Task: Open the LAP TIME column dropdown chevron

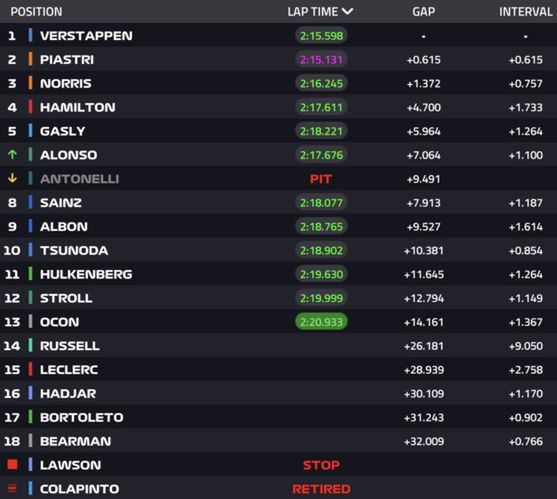Action: click(x=347, y=11)
